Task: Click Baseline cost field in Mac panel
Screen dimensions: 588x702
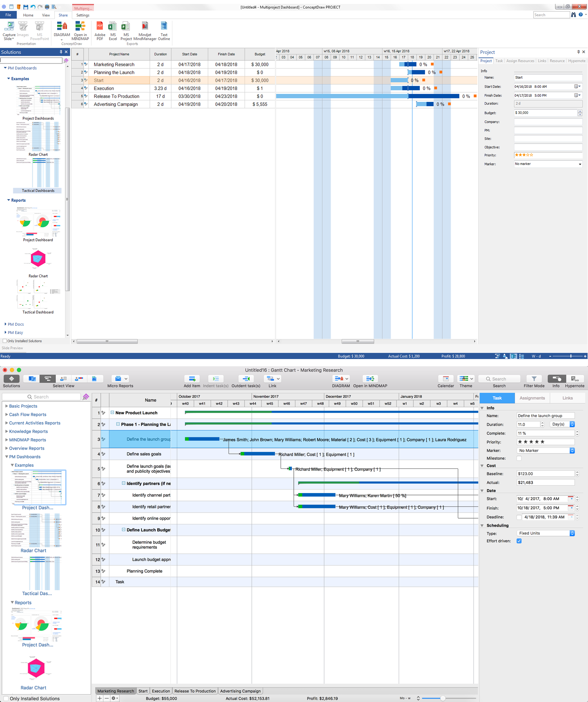Action: [x=546, y=473]
